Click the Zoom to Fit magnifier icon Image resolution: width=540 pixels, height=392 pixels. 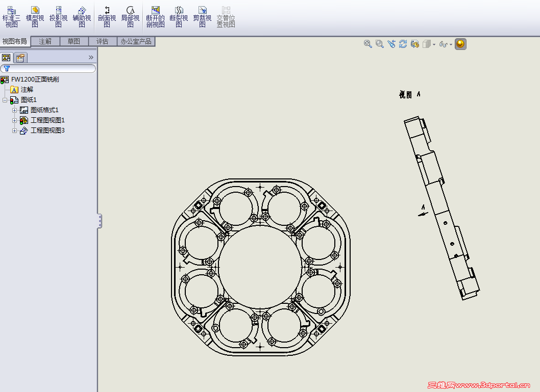[368, 44]
